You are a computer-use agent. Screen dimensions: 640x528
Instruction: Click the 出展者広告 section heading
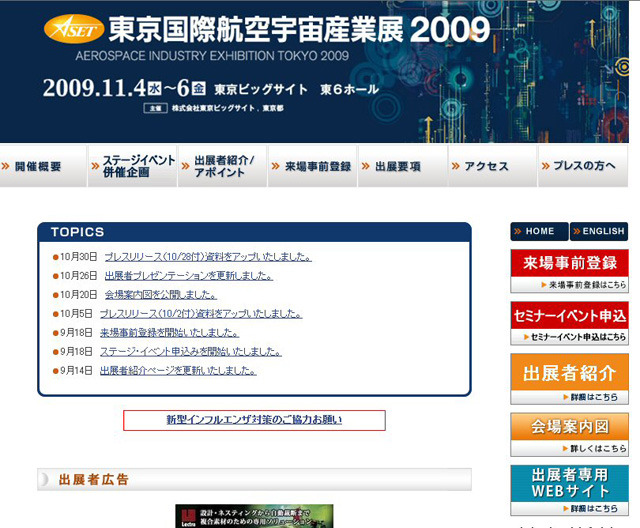pyautogui.click(x=93, y=479)
